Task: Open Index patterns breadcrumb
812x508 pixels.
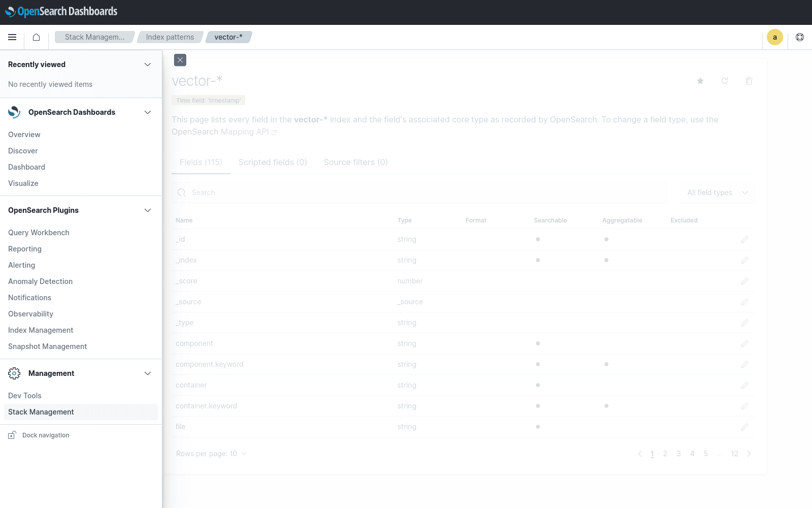Action: coord(170,37)
